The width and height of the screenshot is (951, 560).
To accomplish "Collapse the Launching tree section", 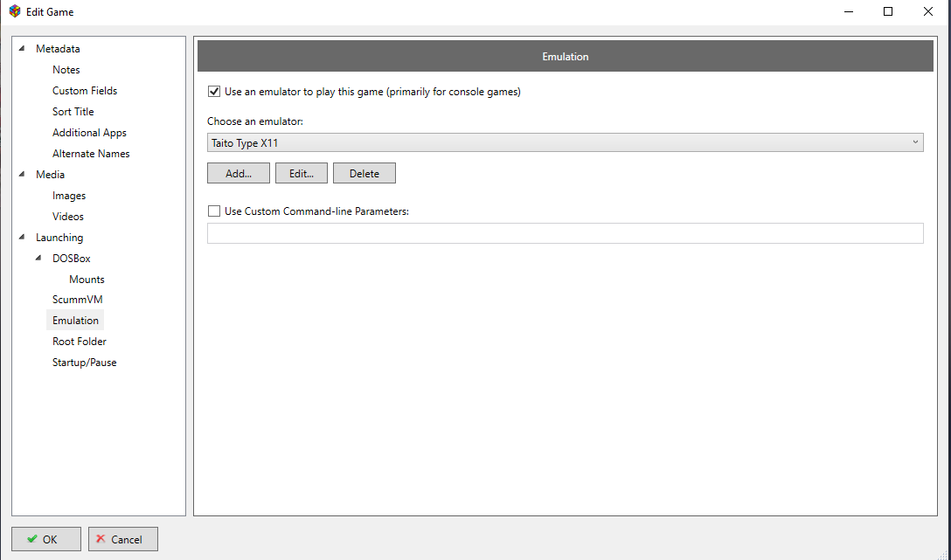I will [x=23, y=237].
